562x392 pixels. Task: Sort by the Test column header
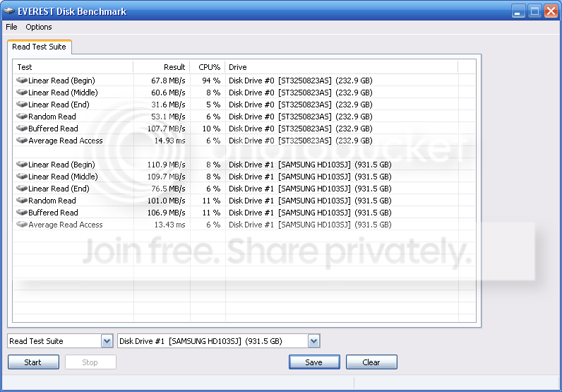(73, 67)
